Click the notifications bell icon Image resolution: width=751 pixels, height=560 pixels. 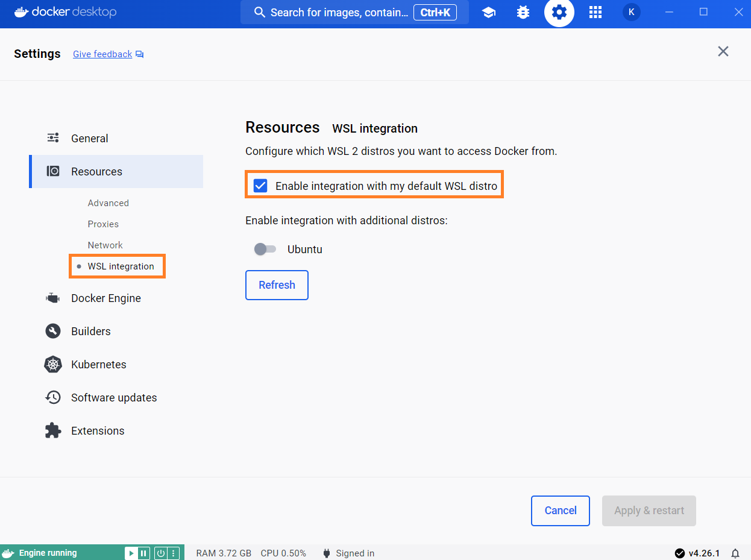tap(735, 553)
